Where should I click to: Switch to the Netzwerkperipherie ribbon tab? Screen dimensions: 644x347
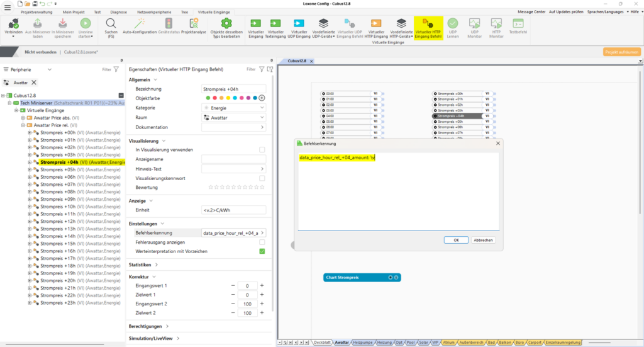(154, 12)
